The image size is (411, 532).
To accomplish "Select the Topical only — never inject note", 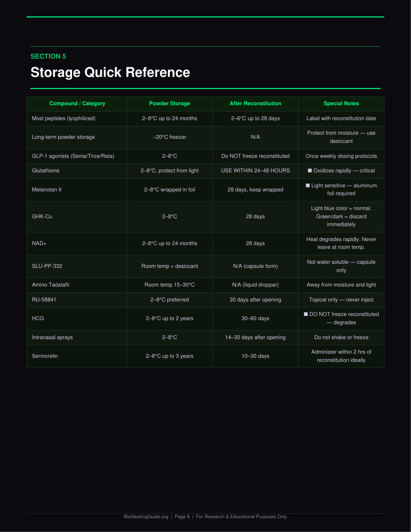I will pos(341,300).
